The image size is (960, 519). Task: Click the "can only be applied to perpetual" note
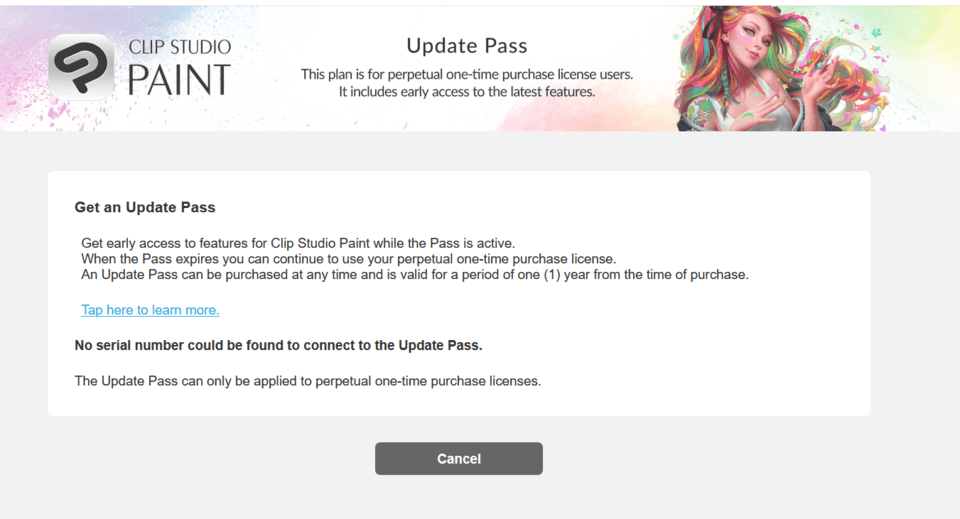[308, 381]
